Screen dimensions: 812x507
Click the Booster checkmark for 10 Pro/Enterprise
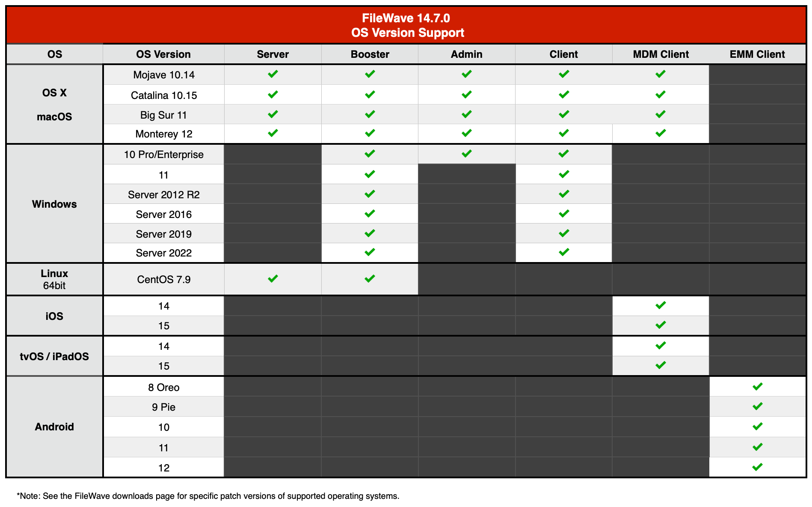pyautogui.click(x=370, y=153)
